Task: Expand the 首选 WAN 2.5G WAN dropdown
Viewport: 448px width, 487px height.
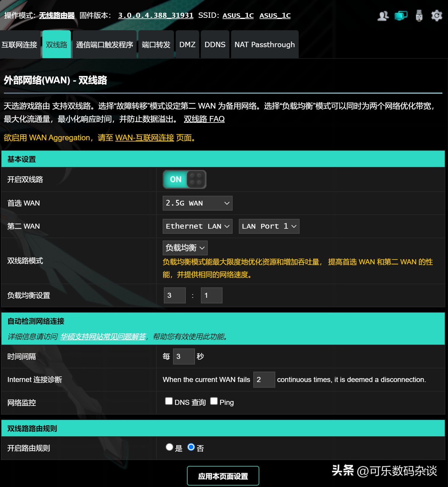Action: tap(198, 203)
